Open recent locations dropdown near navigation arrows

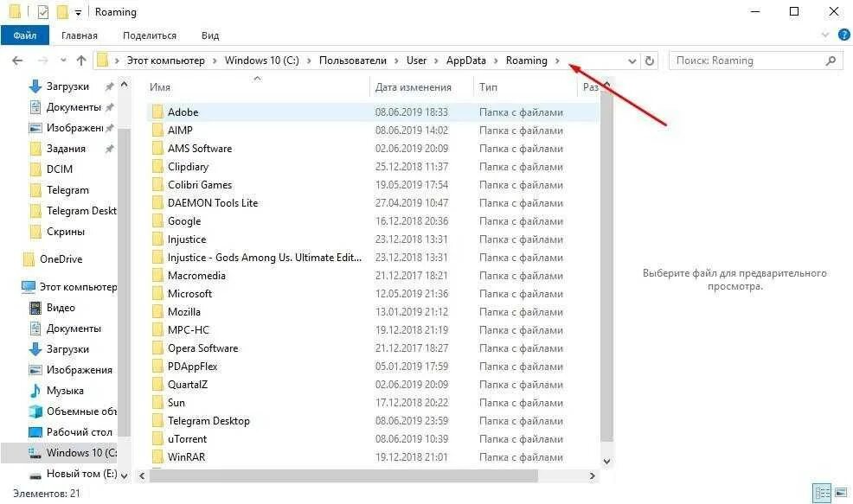tap(63, 61)
